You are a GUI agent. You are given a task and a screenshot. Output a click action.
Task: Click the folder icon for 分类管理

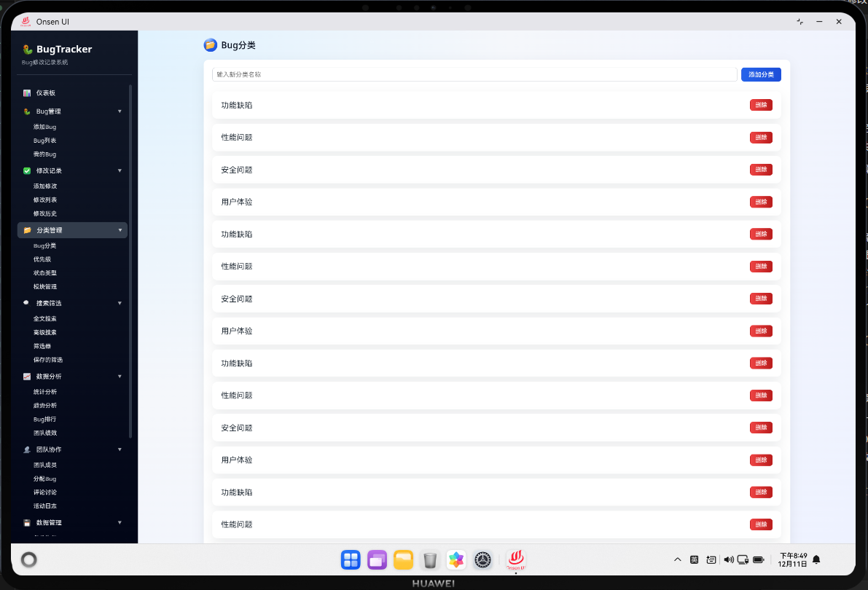click(x=27, y=230)
